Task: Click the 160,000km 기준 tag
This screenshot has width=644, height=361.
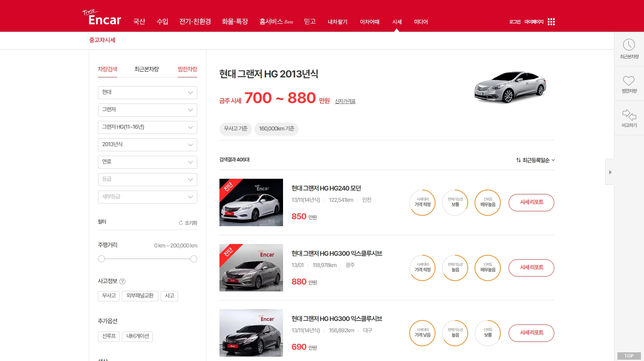Action: [276, 129]
